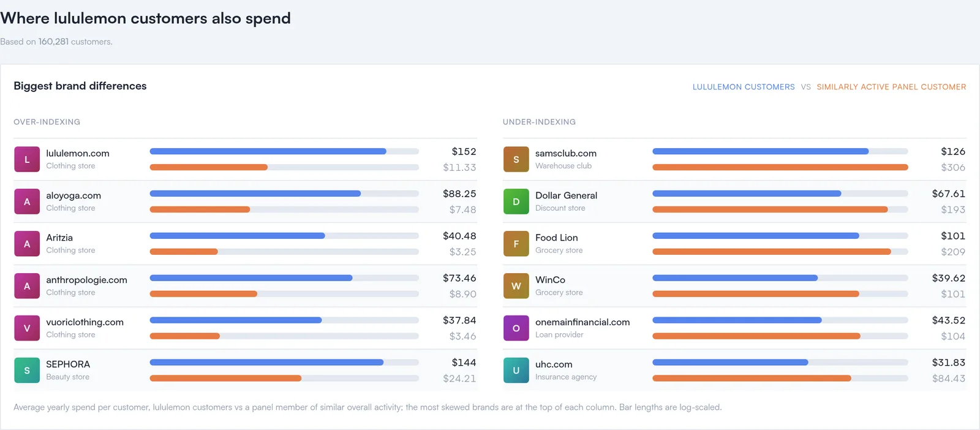Image resolution: width=980 pixels, height=430 pixels.
Task: Click the $43.52 onemainfinancial.com spend value
Action: (x=949, y=320)
